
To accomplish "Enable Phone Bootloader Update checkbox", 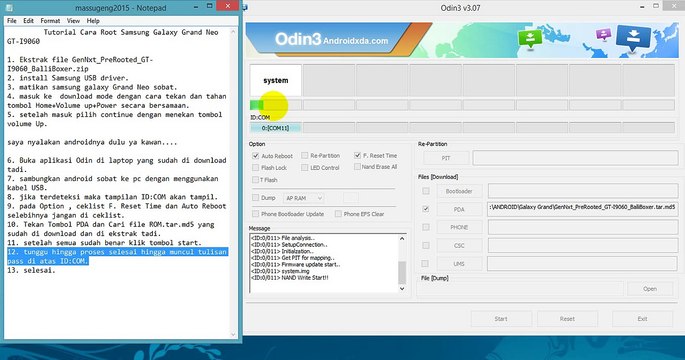I will (x=256, y=214).
